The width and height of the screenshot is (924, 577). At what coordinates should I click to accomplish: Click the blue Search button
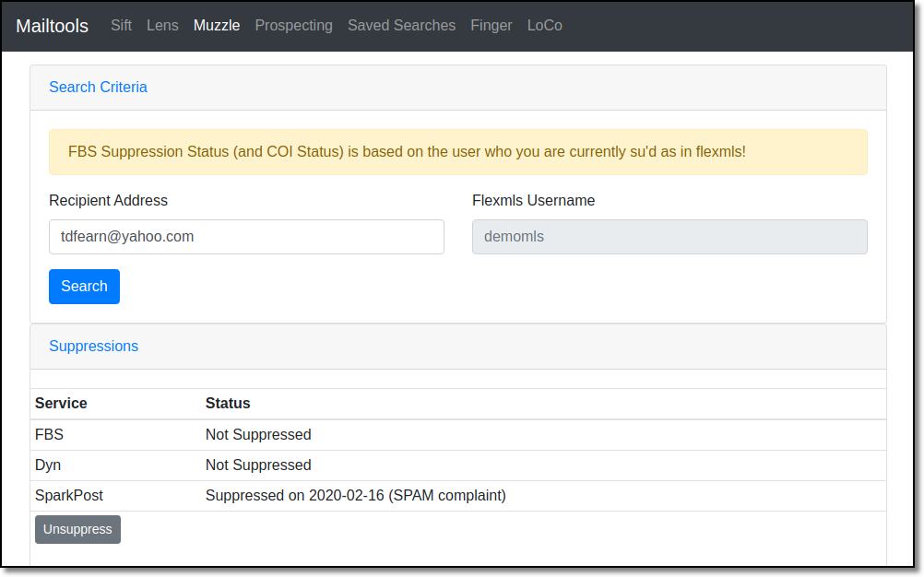point(84,287)
